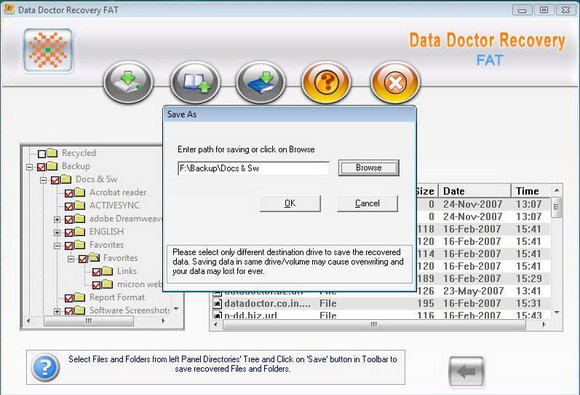
Task: Click the back arrow button
Action: tap(466, 371)
